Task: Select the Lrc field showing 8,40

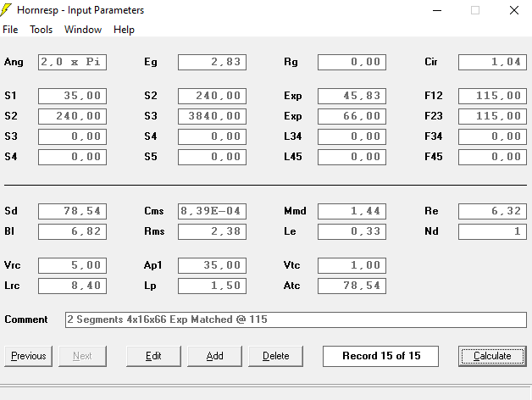Action: [x=72, y=286]
